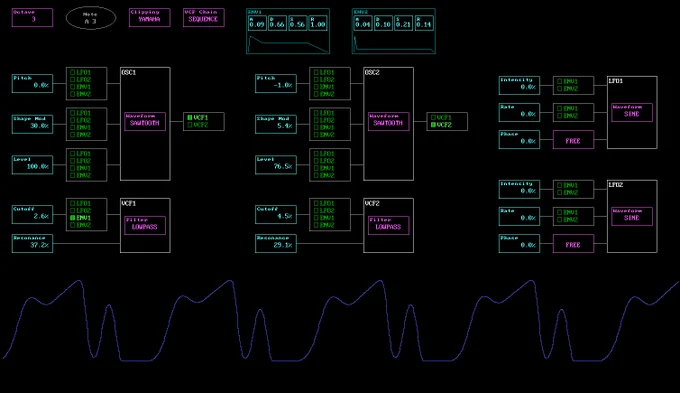
Task: Enable LFO1 modulation for OSC1 Level
Action: coord(72,154)
